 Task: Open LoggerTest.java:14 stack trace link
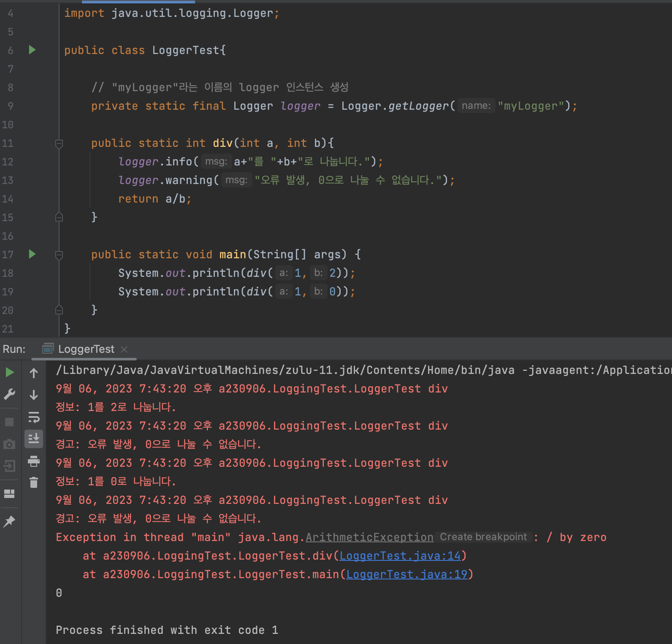point(400,556)
